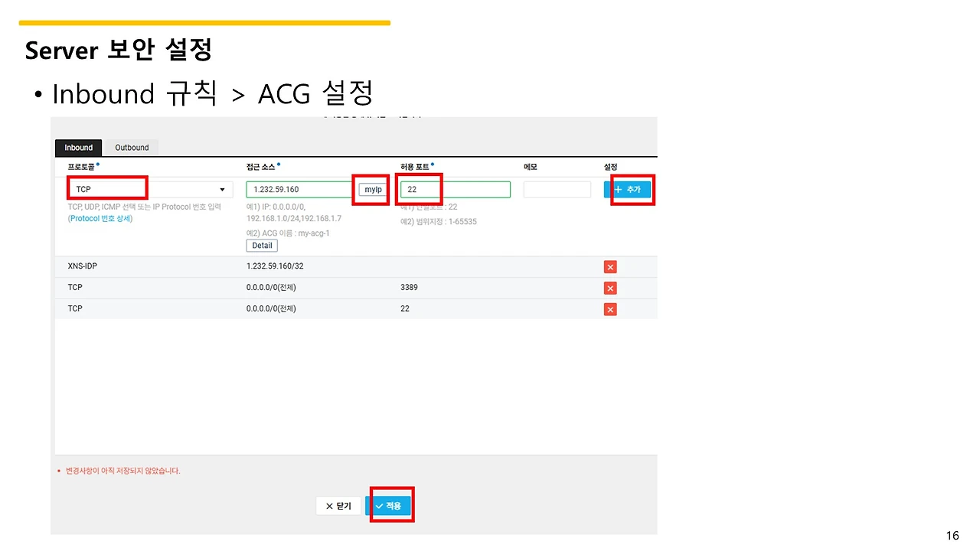Click the 허용 포트 column header
This screenshot has width=980, height=551.
416,167
